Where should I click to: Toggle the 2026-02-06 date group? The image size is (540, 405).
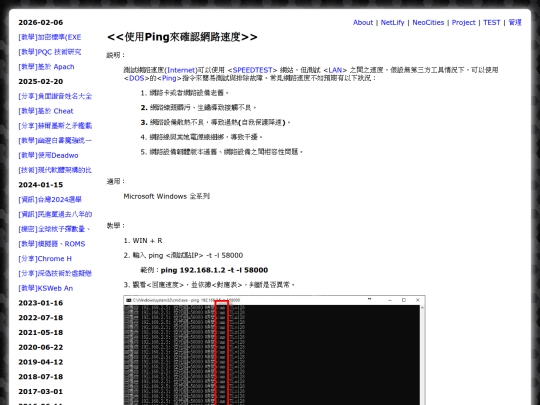(41, 22)
